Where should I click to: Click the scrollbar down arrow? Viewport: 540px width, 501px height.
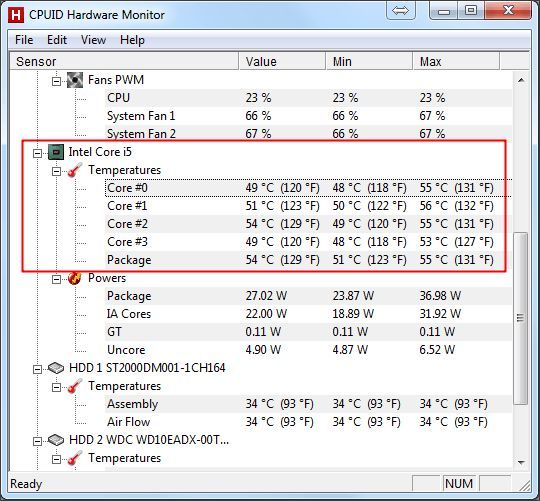pyautogui.click(x=521, y=462)
